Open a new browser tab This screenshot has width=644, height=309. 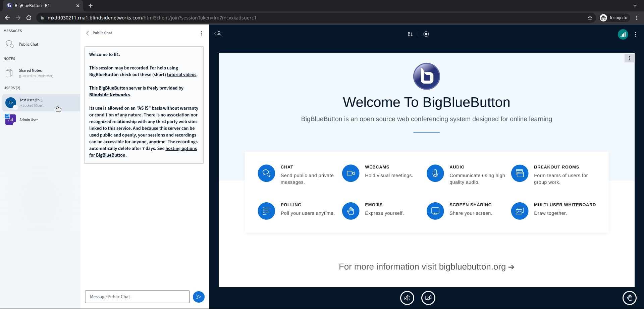coord(91,6)
